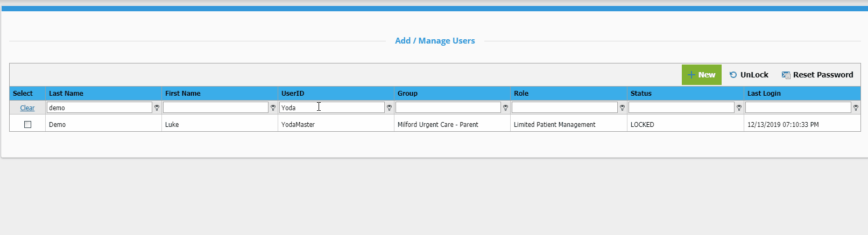Open filter options icon for First Name

(x=273, y=108)
